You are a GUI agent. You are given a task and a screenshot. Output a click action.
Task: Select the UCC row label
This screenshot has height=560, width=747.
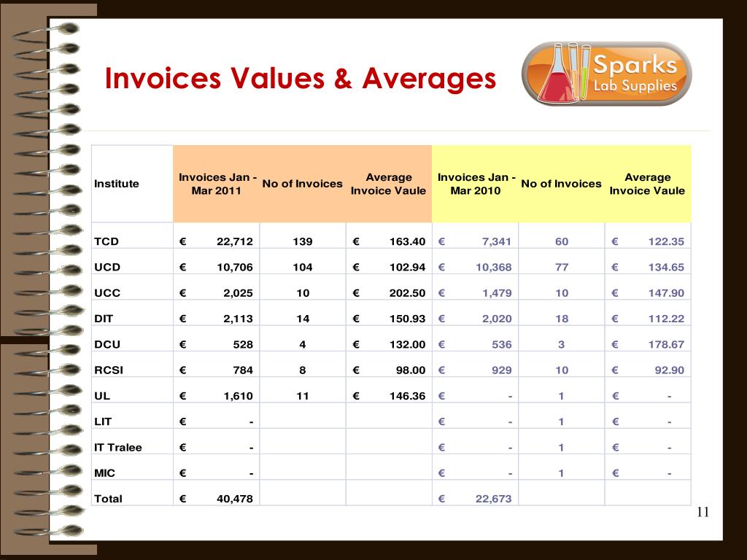click(x=107, y=293)
